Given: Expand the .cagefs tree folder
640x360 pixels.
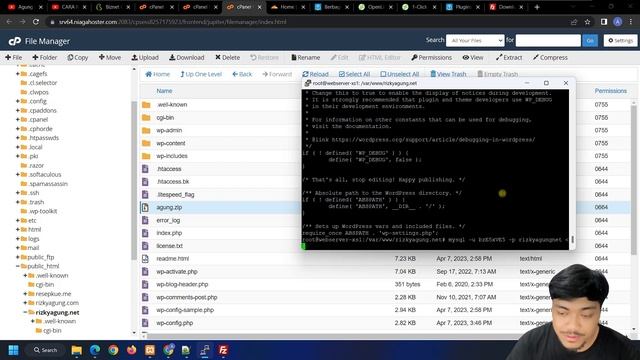Looking at the screenshot, I should click(18, 74).
